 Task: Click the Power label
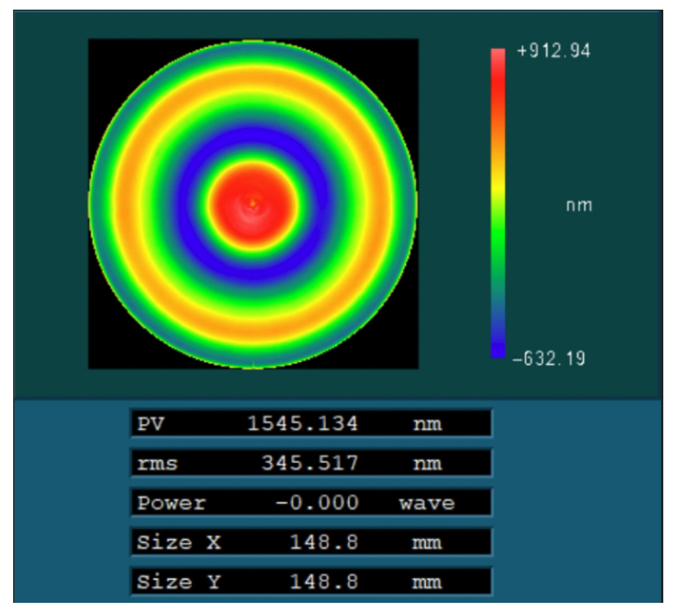click(171, 503)
